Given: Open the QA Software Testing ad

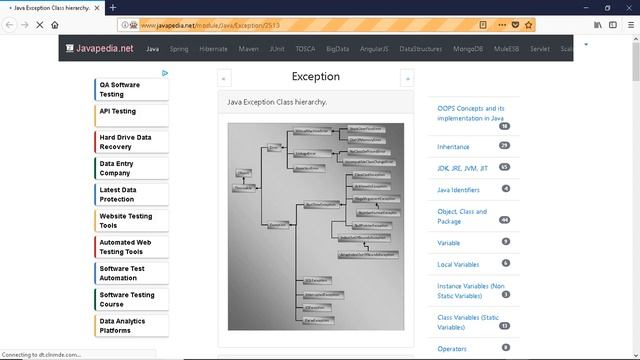Looking at the screenshot, I should click(131, 89).
